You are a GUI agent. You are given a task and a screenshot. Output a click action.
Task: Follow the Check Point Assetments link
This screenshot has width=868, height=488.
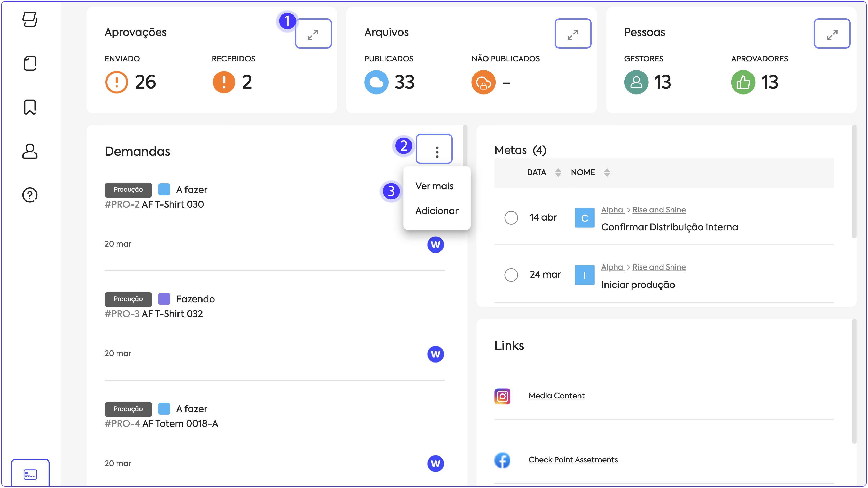573,460
